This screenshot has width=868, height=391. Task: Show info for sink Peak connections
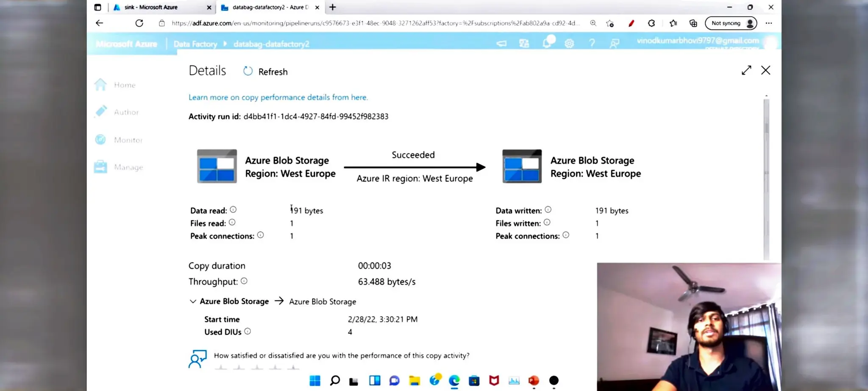click(566, 235)
